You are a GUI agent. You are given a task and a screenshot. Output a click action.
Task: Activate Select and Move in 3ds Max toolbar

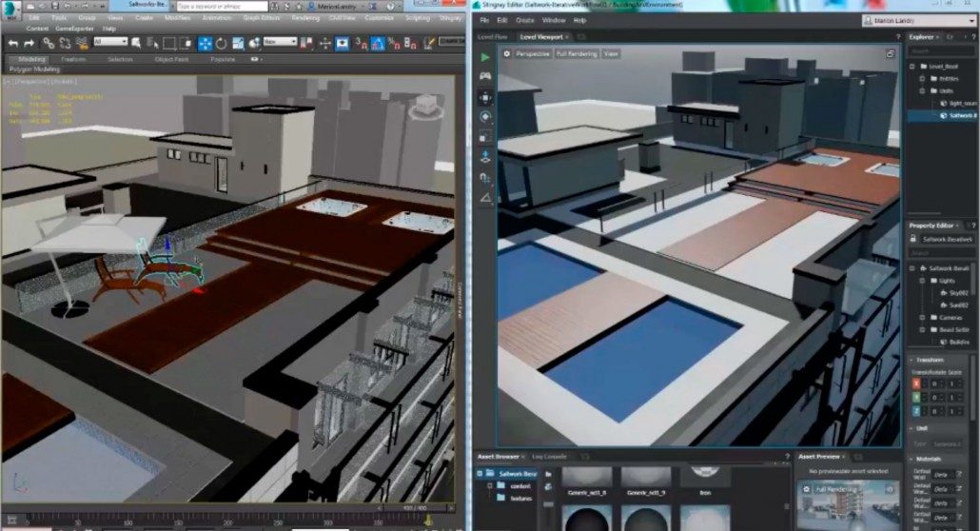point(204,43)
